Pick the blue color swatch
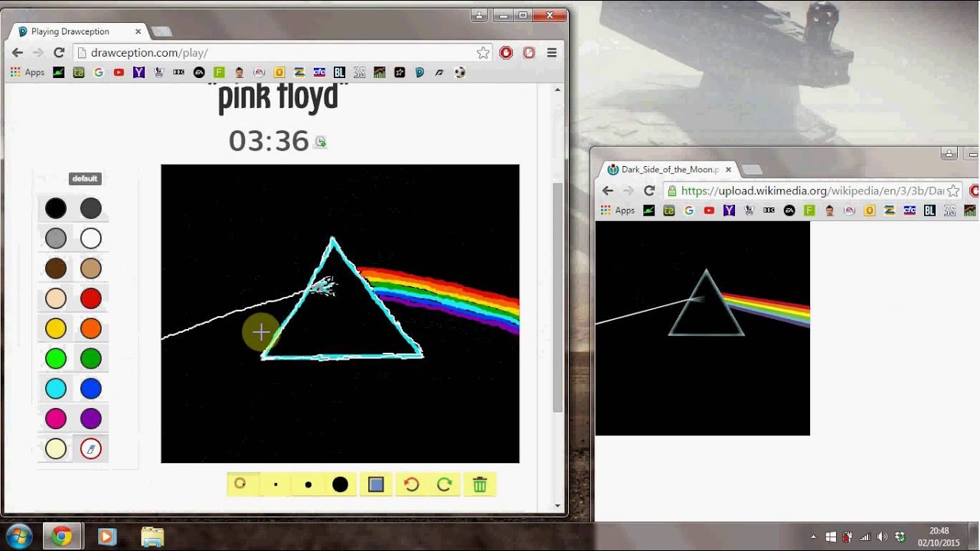This screenshot has width=980, height=551. point(91,389)
